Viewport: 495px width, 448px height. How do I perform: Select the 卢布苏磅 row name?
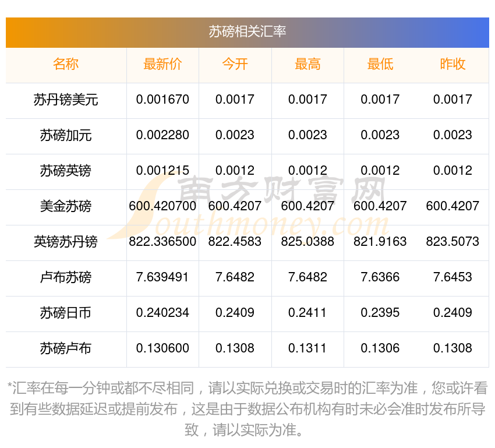pyautogui.click(x=66, y=277)
